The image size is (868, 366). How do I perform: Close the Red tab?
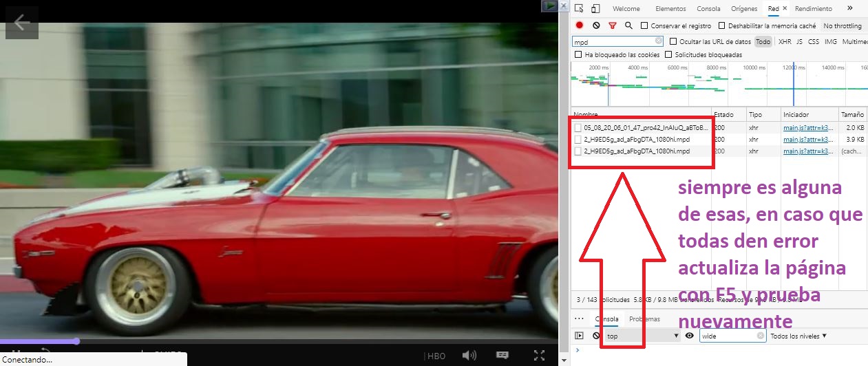click(x=785, y=8)
